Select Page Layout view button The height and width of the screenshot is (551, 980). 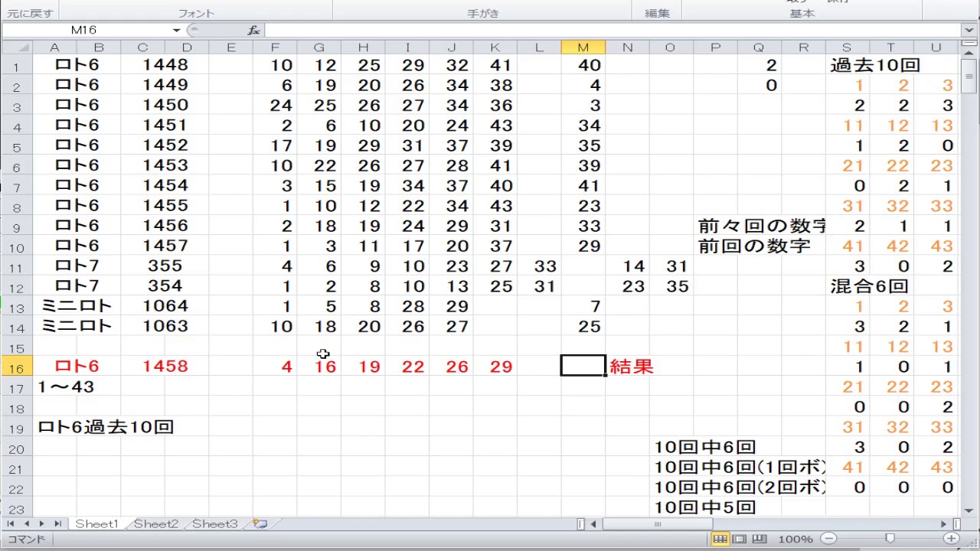(x=740, y=539)
